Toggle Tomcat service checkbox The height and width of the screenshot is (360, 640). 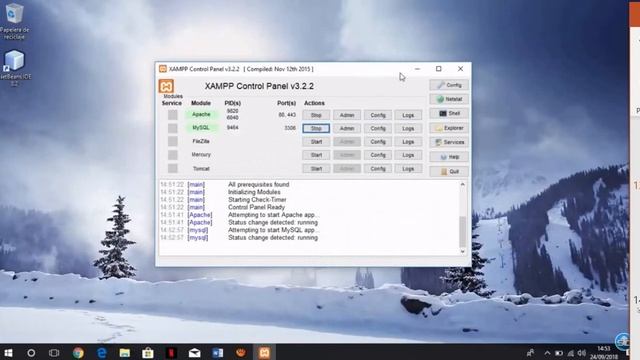point(173,168)
